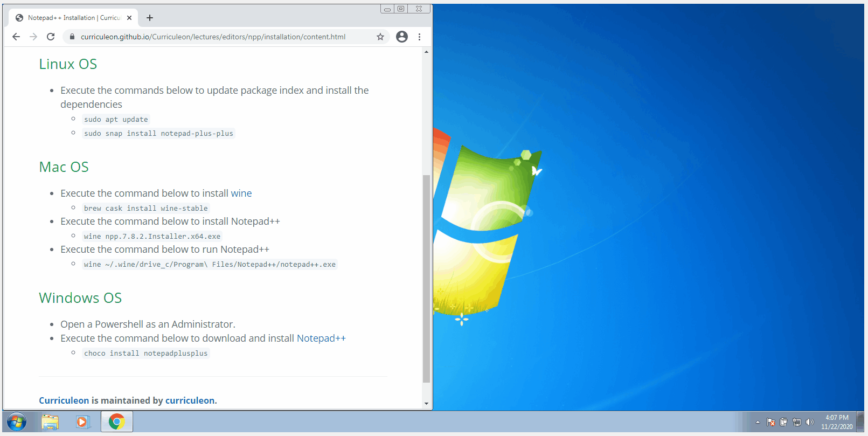Minimize the Chrome window
The image size is (868, 436).
(x=387, y=9)
